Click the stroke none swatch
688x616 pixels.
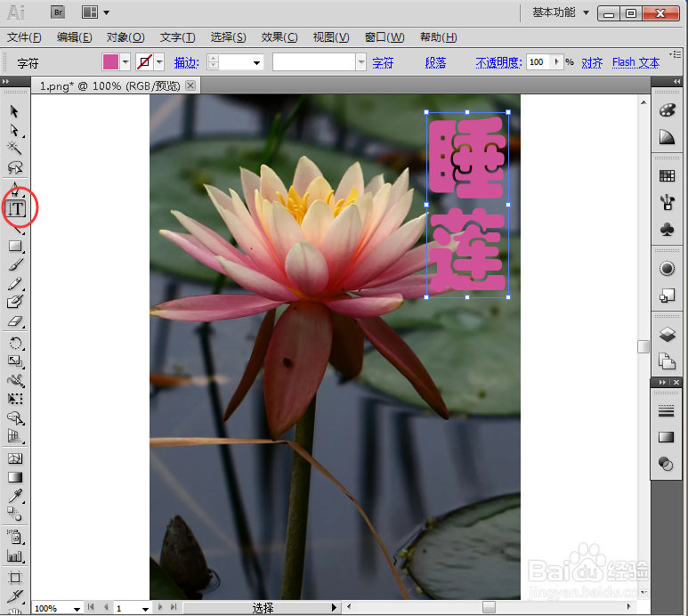(x=144, y=61)
